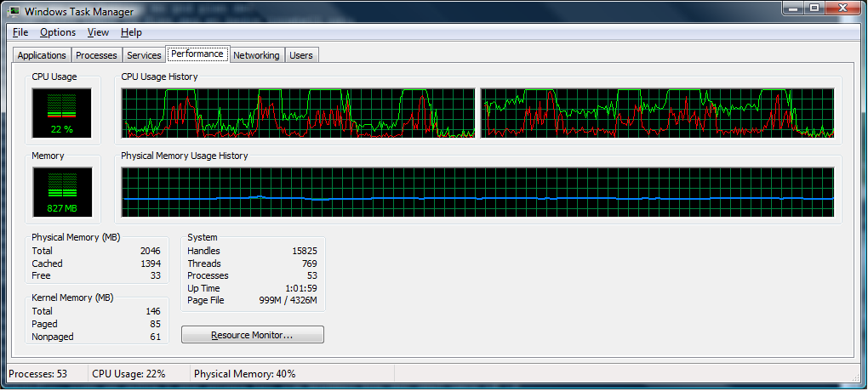This screenshot has width=868, height=391.
Task: Minimize the Task Manager window
Action: click(794, 8)
